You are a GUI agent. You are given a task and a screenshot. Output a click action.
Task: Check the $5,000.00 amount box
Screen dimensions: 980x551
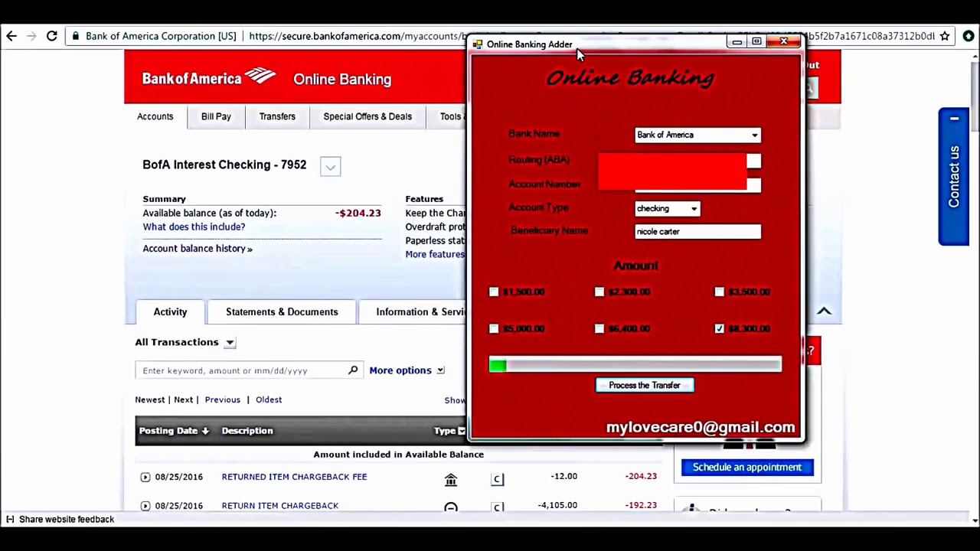click(494, 328)
